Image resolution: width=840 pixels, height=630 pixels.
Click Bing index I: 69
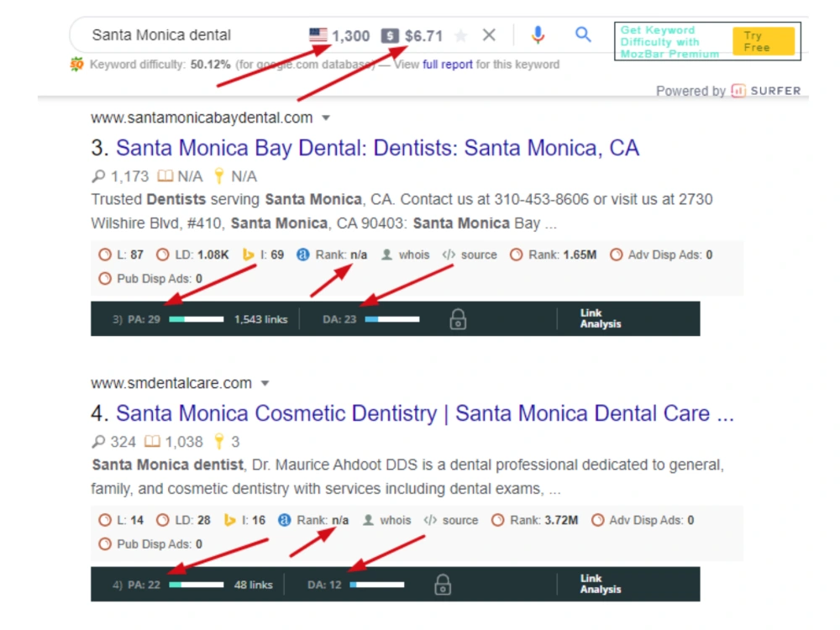click(x=263, y=255)
